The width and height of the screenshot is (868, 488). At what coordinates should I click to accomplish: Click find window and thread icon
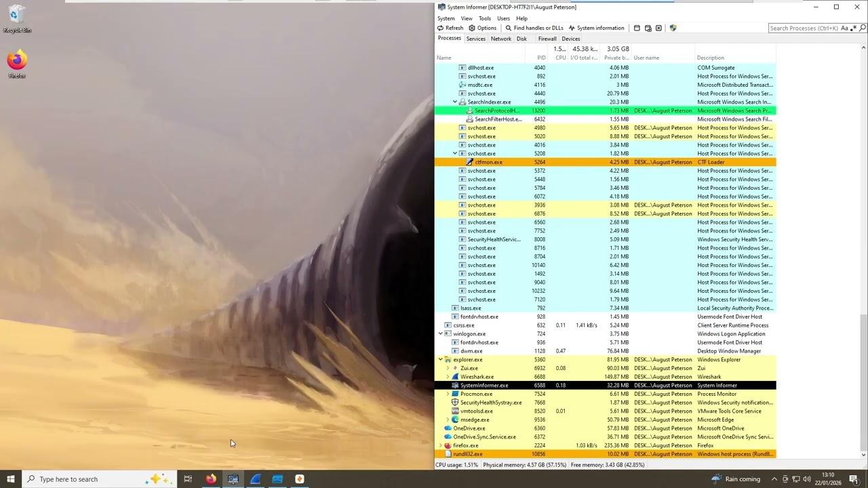pyautogui.click(x=648, y=28)
